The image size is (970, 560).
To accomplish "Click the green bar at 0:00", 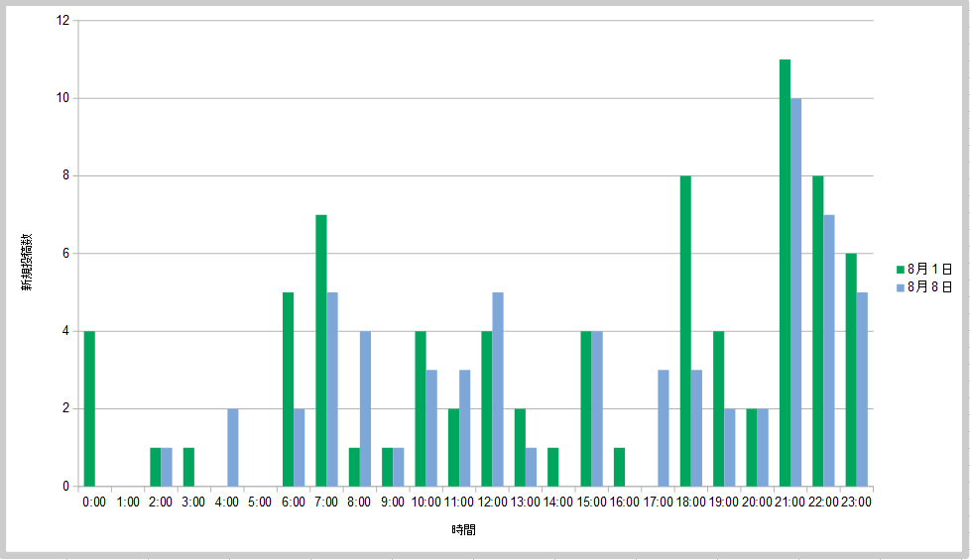I will (x=89, y=408).
